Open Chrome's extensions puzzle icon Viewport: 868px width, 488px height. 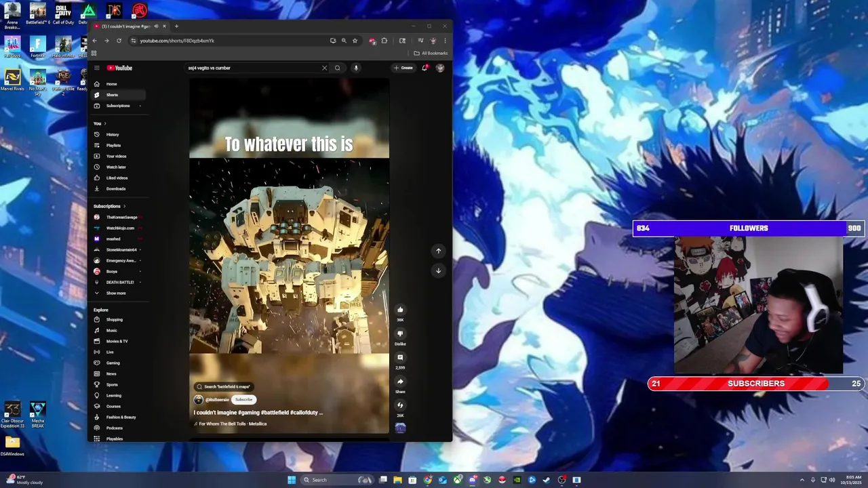[x=384, y=41]
